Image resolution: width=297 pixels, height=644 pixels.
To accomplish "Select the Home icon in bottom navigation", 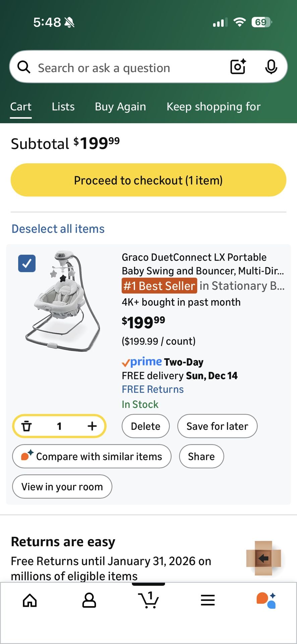I will pos(29,600).
